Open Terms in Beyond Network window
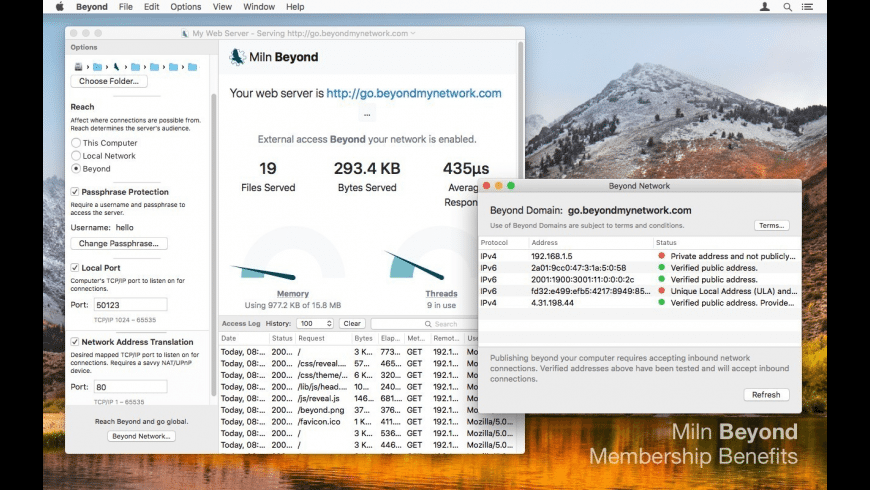 pos(771,225)
